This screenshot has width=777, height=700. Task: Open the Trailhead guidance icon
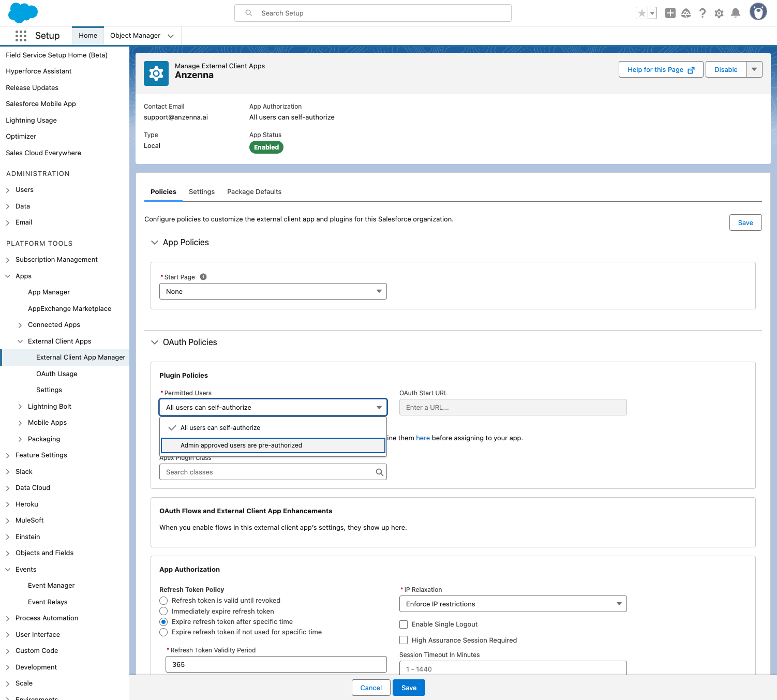[686, 13]
